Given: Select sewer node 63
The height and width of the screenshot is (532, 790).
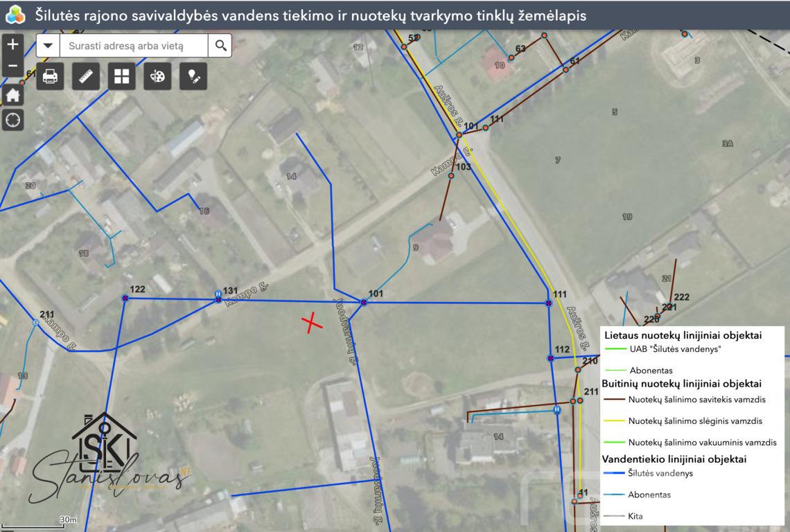Looking at the screenshot, I should (x=511, y=58).
